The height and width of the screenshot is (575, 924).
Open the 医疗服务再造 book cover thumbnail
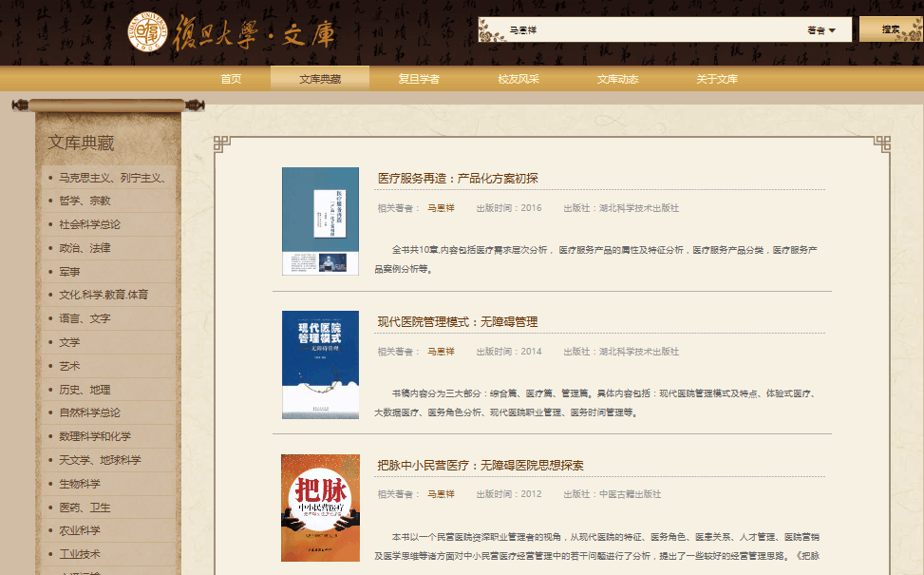[x=321, y=221]
